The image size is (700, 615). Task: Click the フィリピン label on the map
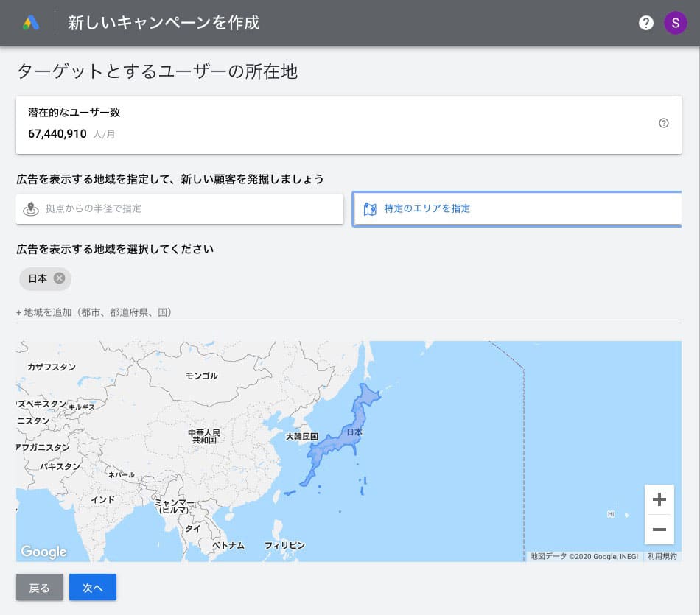284,546
